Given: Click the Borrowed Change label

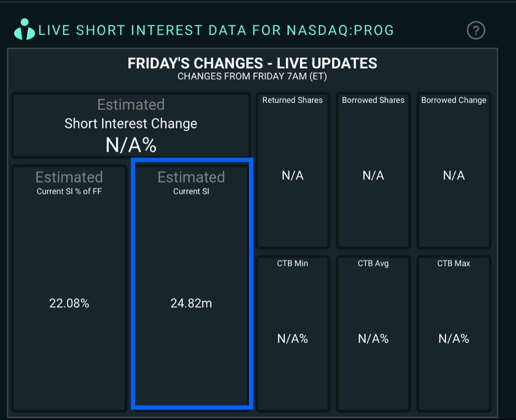Looking at the screenshot, I should (x=454, y=100).
